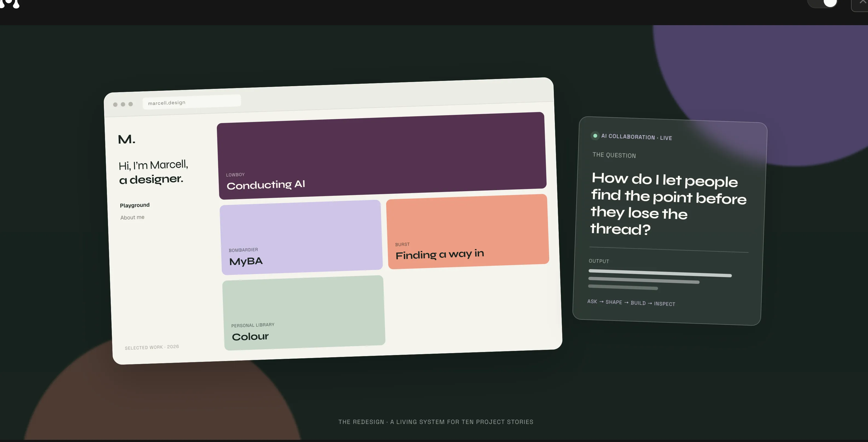Click the BOMBARDIER label on lilac card
The width and height of the screenshot is (868, 442).
click(x=243, y=250)
